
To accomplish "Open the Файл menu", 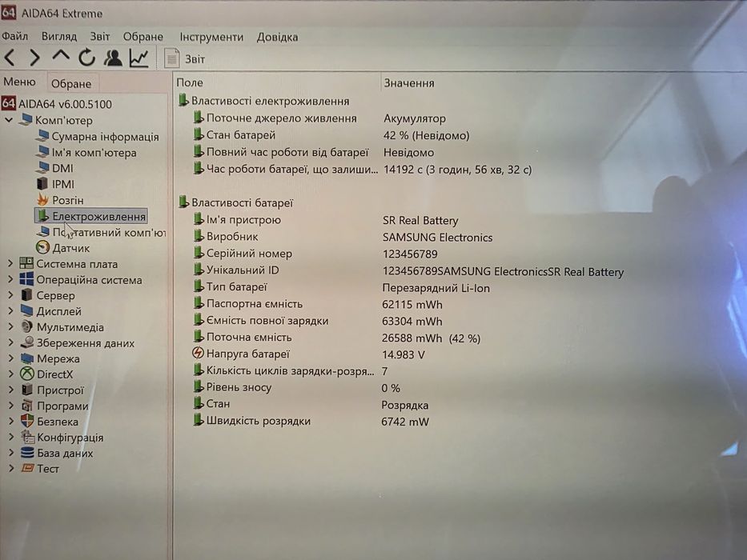I will pyautogui.click(x=15, y=37).
